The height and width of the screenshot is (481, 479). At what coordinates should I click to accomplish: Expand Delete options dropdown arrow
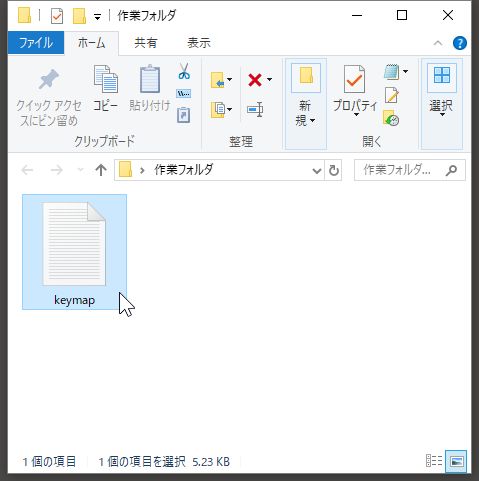tap(269, 80)
